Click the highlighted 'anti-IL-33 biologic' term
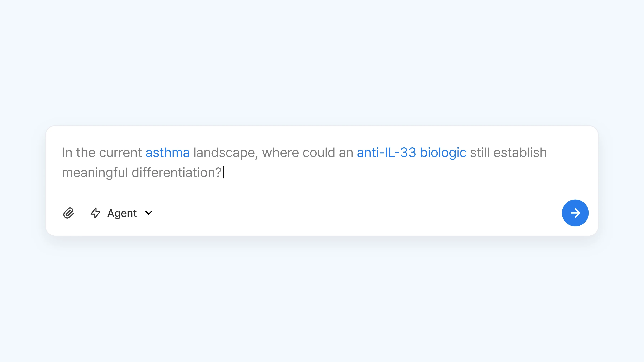 pyautogui.click(x=411, y=153)
